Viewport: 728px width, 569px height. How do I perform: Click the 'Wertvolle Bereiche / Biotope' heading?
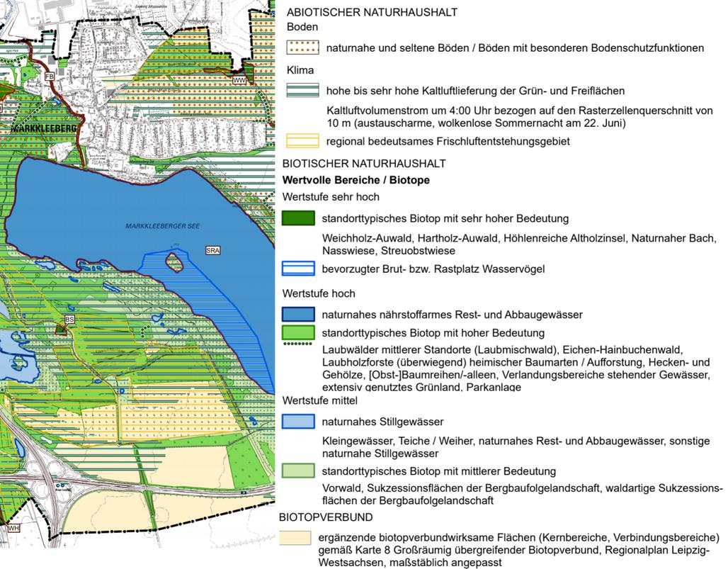click(x=356, y=180)
